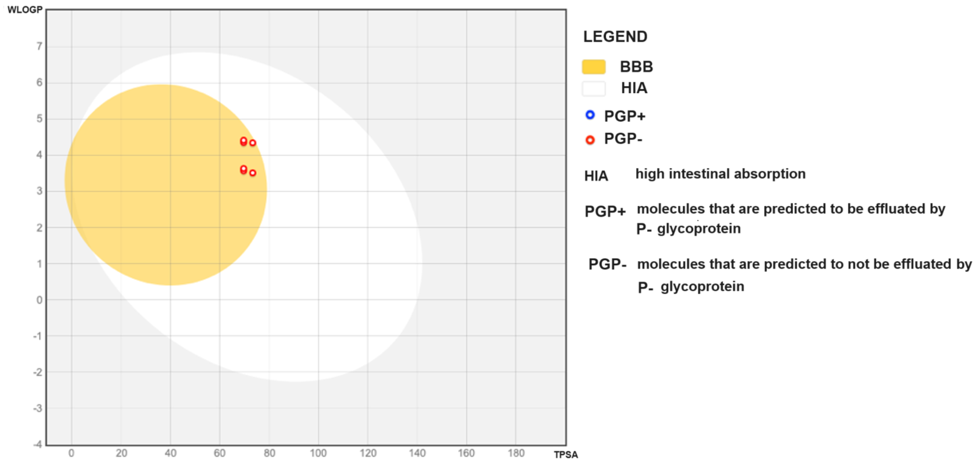Click the y-axis tick label -4
The height and width of the screenshot is (466, 980).
[x=37, y=444]
